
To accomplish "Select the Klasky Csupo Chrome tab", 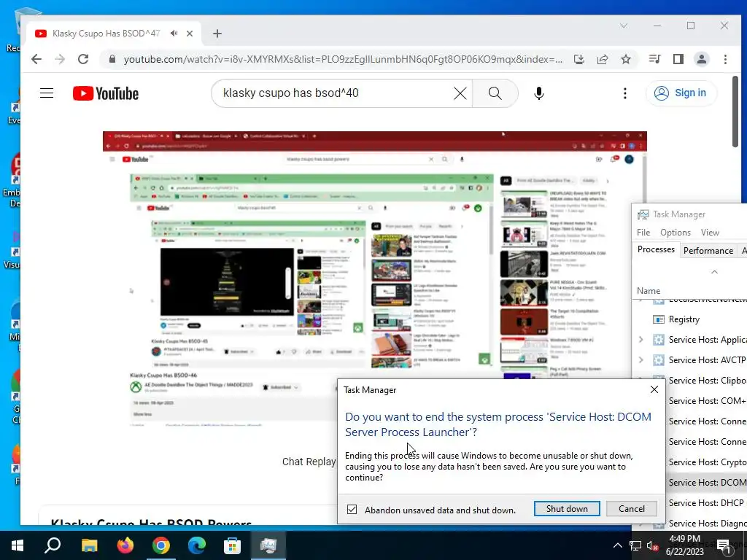I will point(107,34).
